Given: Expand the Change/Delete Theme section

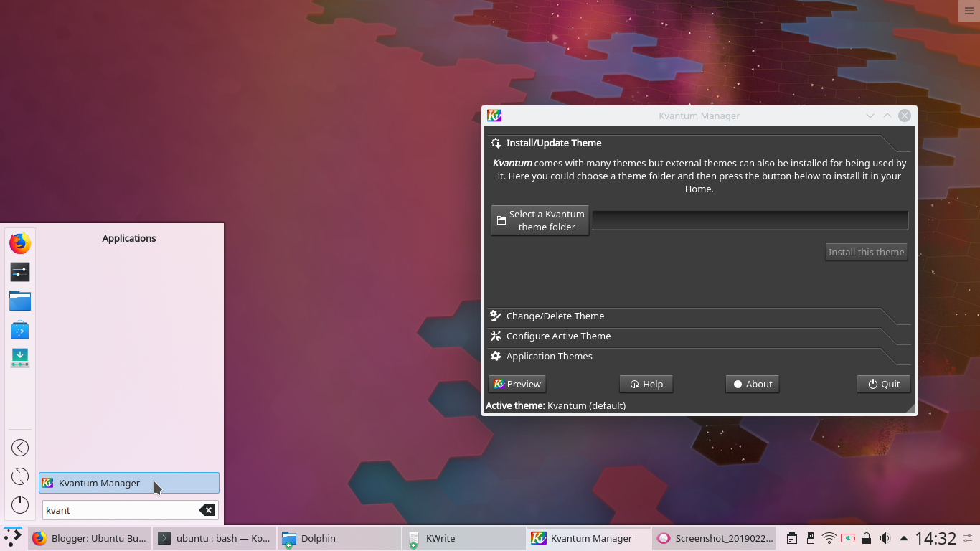Looking at the screenshot, I should [555, 316].
